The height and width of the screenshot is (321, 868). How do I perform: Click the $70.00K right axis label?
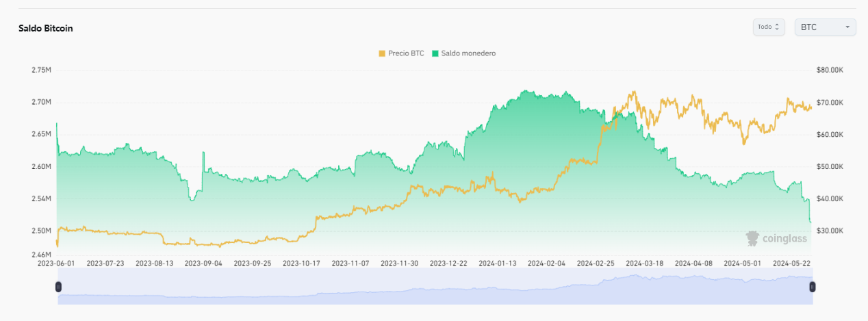pos(830,102)
